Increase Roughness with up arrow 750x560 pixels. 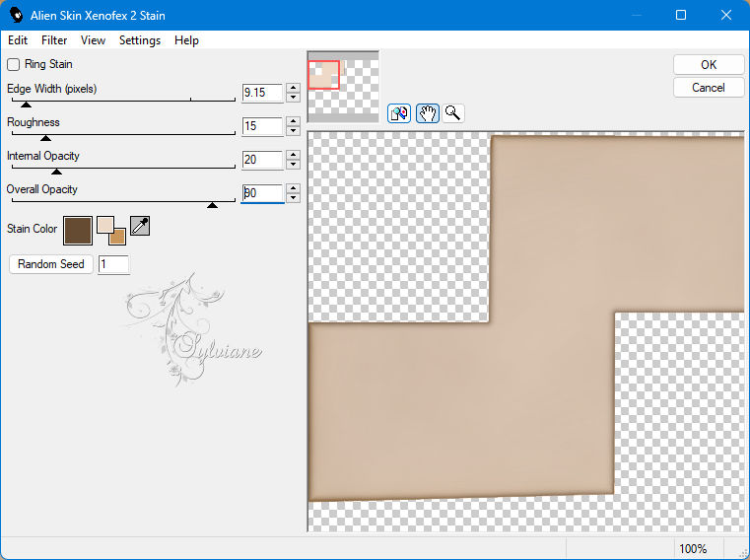point(294,121)
